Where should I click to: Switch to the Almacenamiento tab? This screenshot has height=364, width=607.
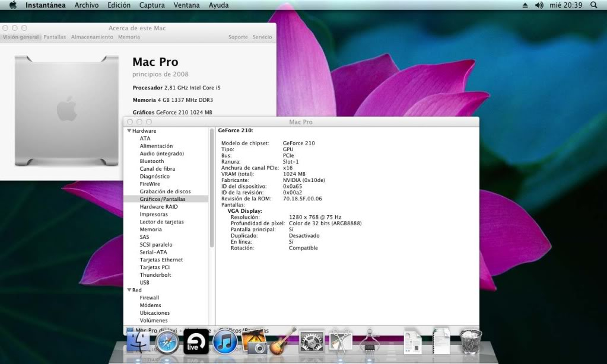coord(92,37)
